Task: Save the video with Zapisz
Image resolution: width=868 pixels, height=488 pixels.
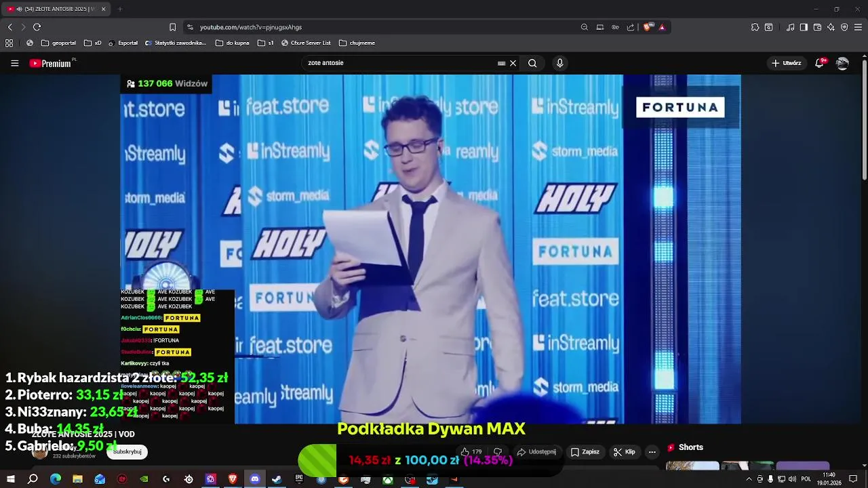Action: pos(585,451)
